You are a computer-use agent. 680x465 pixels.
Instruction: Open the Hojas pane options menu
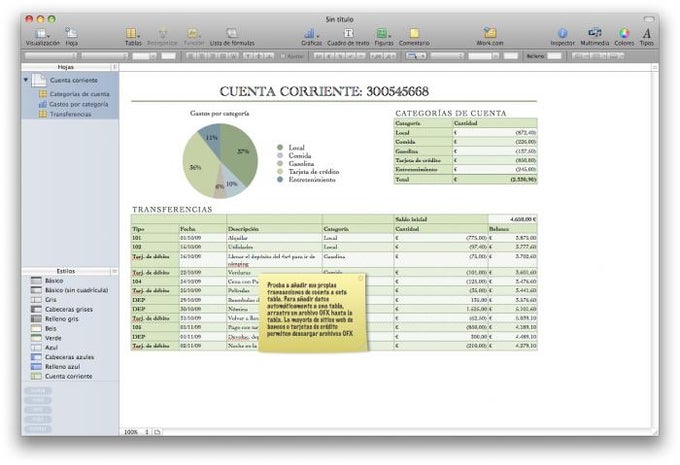click(114, 67)
